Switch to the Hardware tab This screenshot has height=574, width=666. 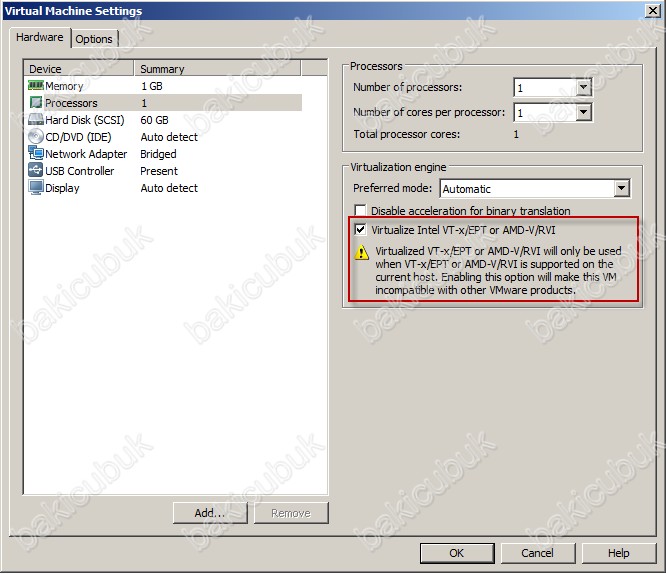point(40,37)
